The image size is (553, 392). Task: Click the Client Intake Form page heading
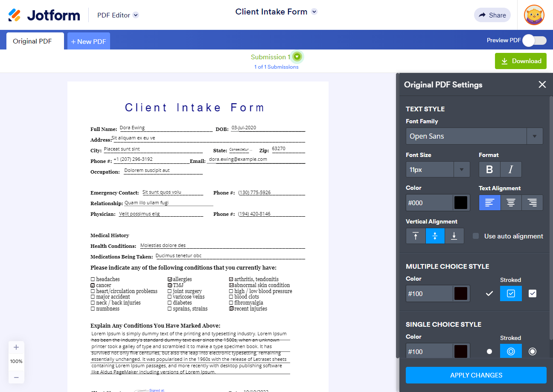[195, 107]
